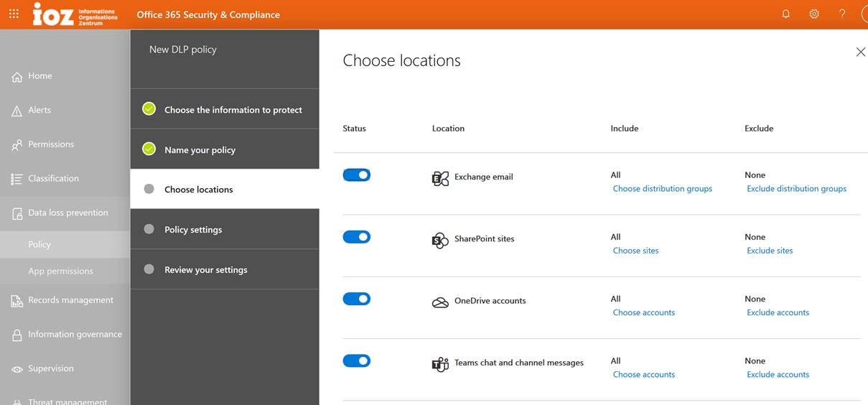This screenshot has height=405, width=868.
Task: Click the Alerts warning triangle icon
Action: pos(17,111)
